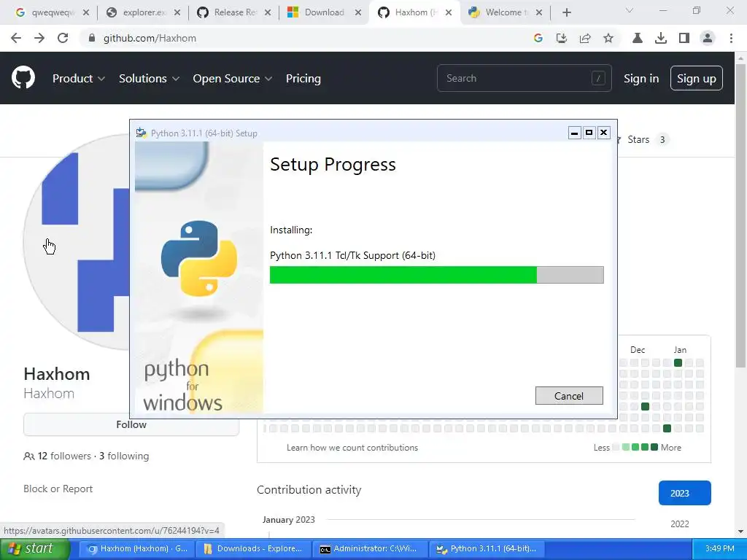
Task: Click the address bar URL
Action: [150, 38]
